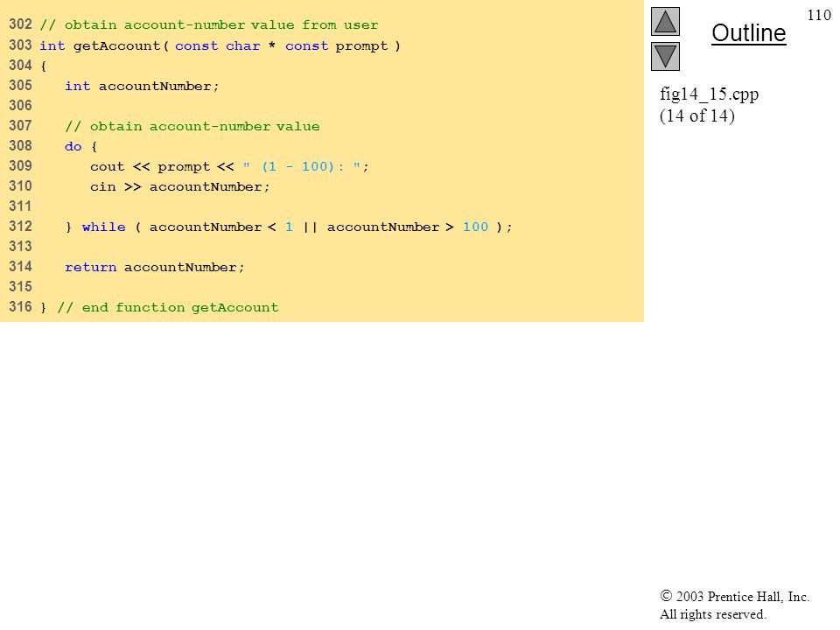Select the cout prompt statement on line 309

click(x=230, y=166)
